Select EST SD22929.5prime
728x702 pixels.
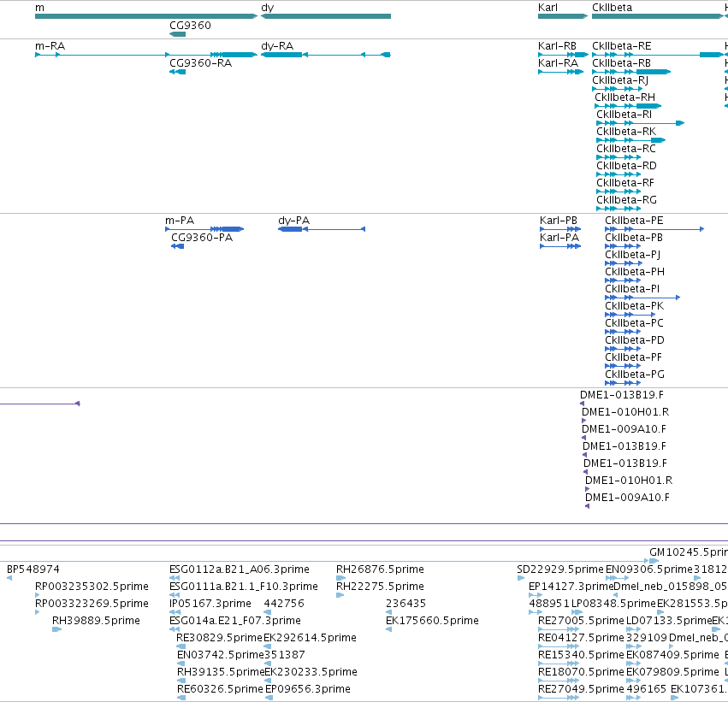click(x=560, y=569)
